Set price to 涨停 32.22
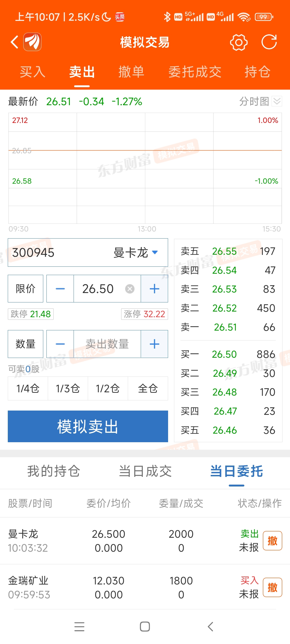 click(144, 314)
